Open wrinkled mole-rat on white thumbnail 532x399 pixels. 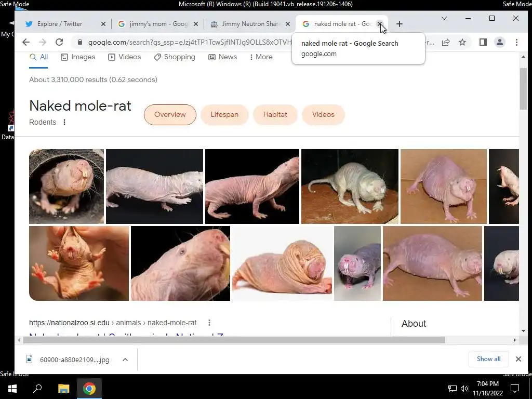pyautogui.click(x=282, y=263)
